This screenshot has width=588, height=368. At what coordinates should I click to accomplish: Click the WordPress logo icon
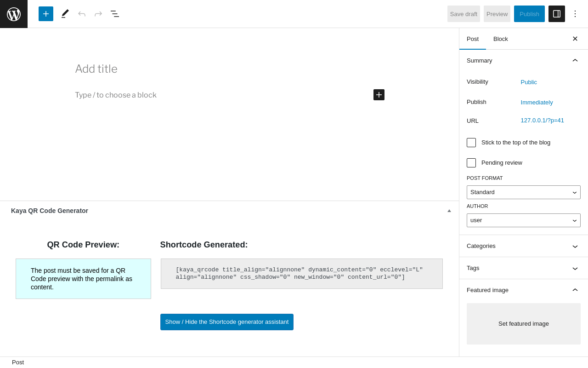click(14, 14)
